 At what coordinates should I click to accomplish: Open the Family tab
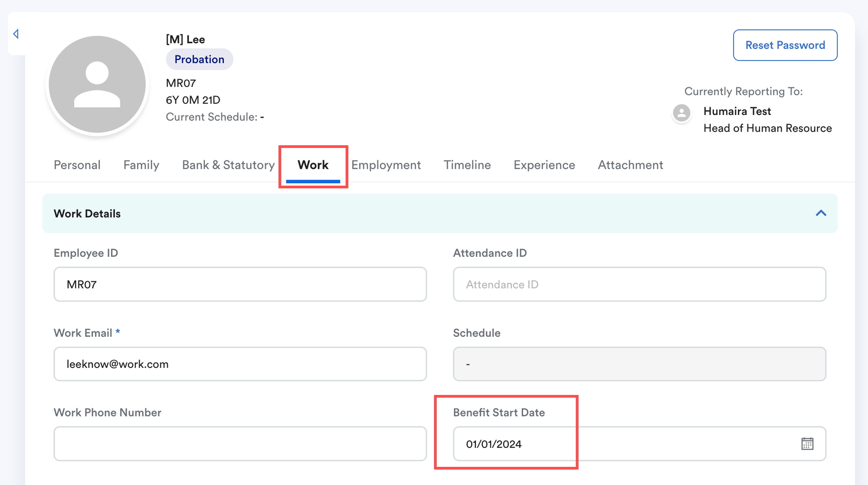coord(141,165)
